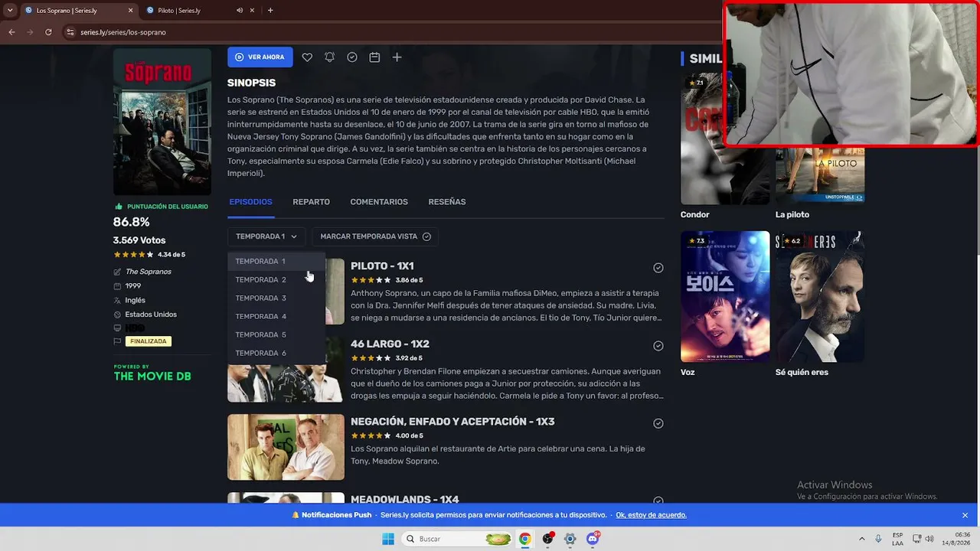980x551 pixels.
Task: Toggle watched check for 46 Largo - 1x2
Action: (658, 346)
